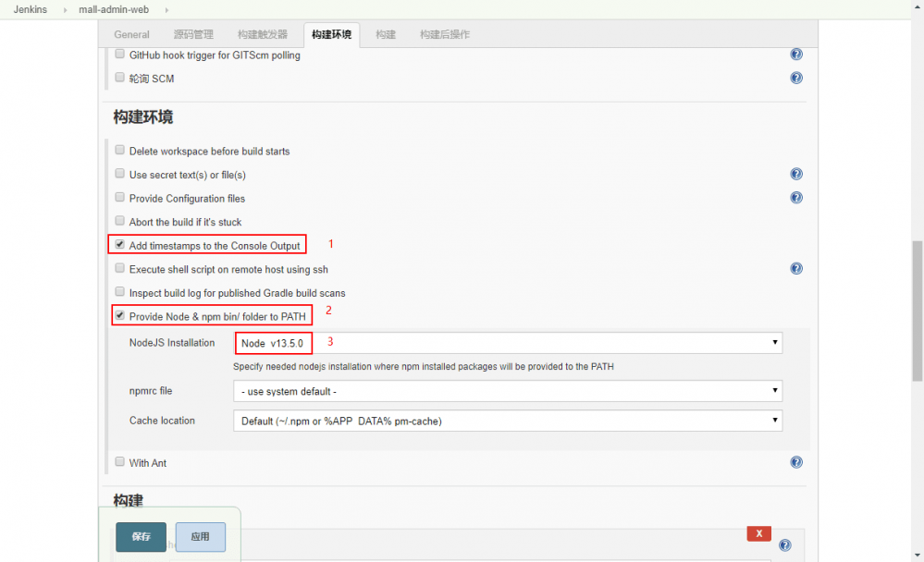Switch to the 源码管理 tab
Image resolution: width=924 pixels, height=562 pixels.
193,35
